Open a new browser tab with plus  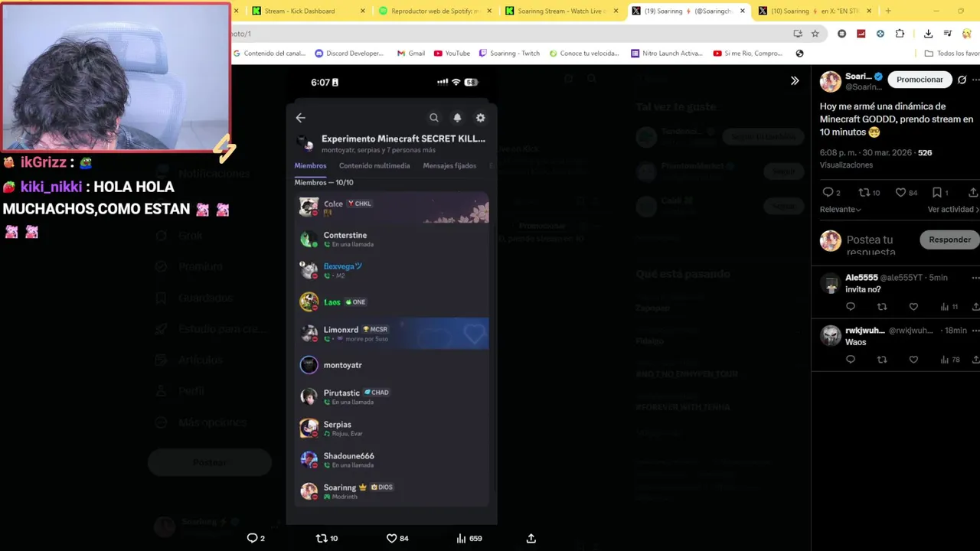888,11
